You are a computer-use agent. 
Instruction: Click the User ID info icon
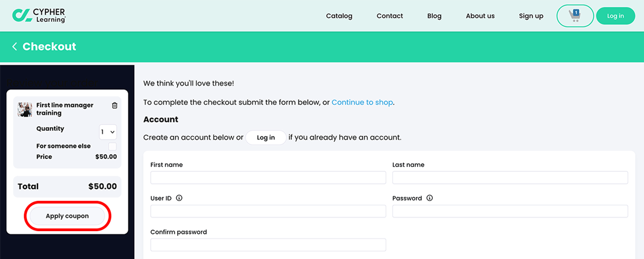click(x=179, y=198)
